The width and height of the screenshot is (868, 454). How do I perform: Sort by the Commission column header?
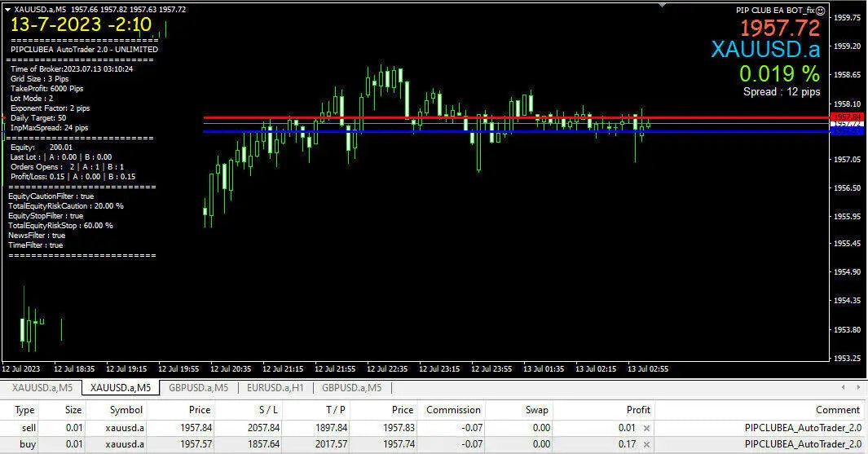pyautogui.click(x=453, y=410)
